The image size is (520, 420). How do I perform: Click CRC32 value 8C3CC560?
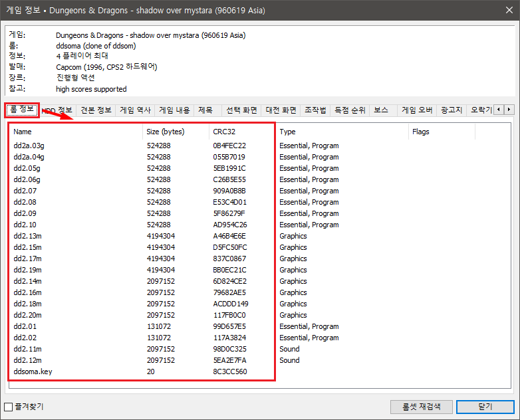[230, 371]
